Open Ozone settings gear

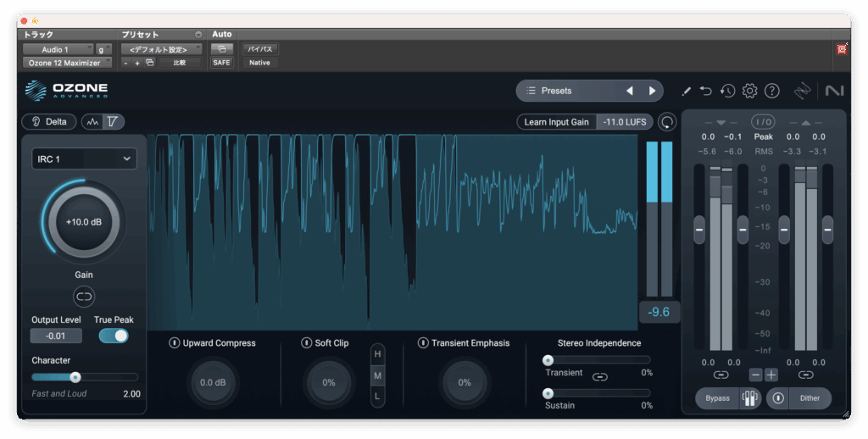pos(749,91)
